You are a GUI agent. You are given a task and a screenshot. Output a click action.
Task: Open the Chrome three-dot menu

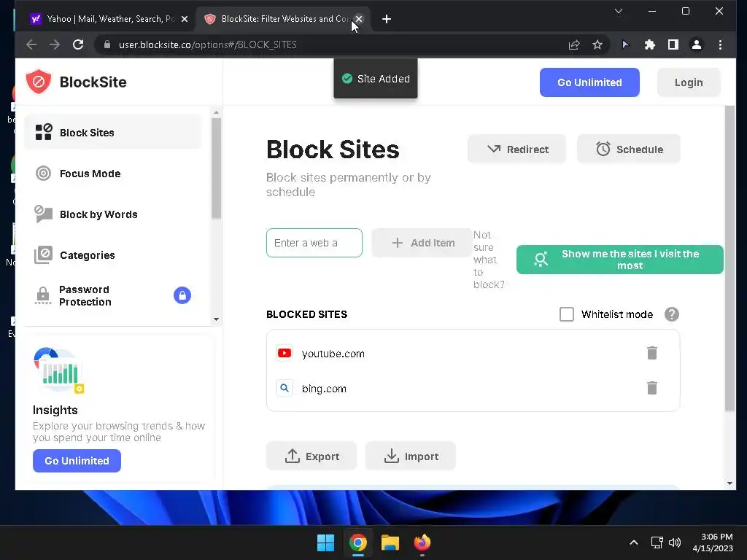(720, 44)
